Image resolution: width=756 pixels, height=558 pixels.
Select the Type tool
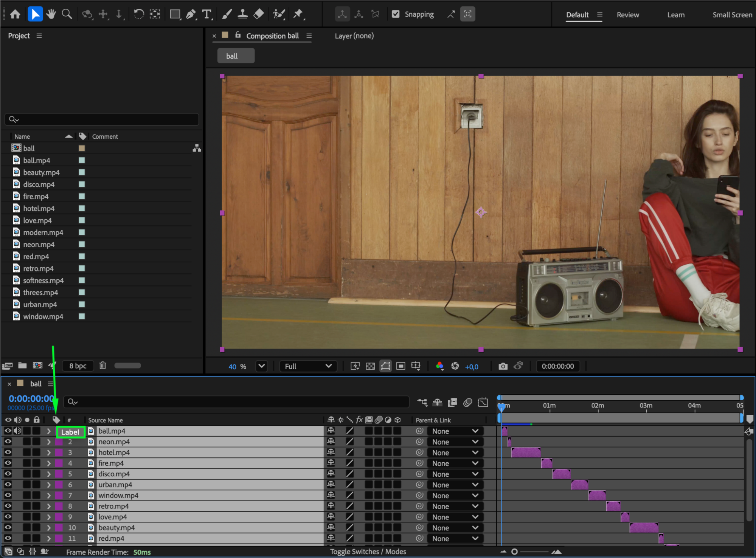coord(206,14)
